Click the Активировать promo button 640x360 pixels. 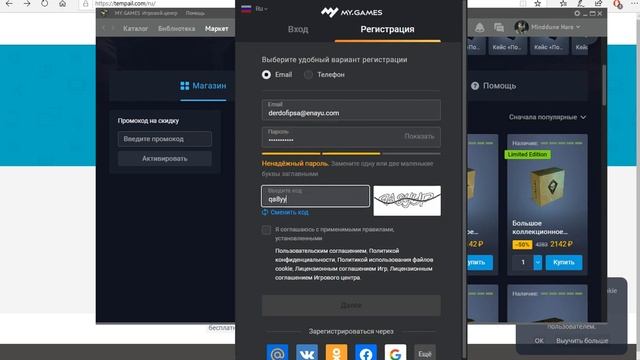(164, 158)
